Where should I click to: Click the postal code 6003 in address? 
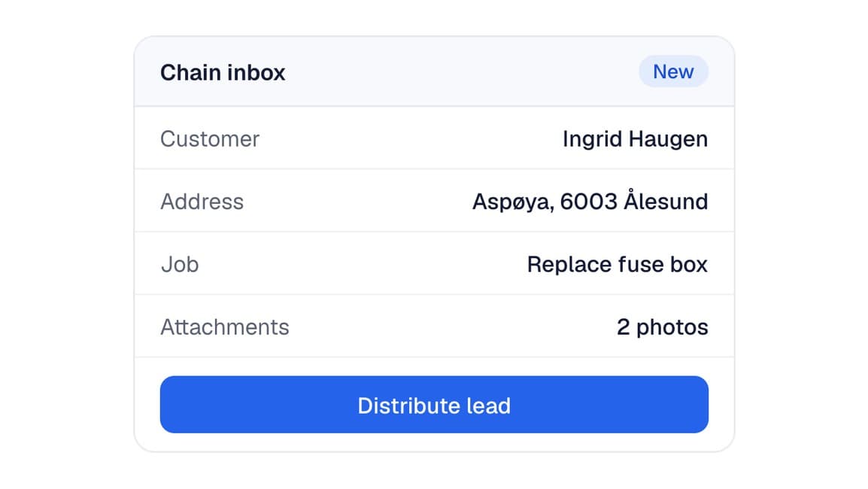pos(588,202)
